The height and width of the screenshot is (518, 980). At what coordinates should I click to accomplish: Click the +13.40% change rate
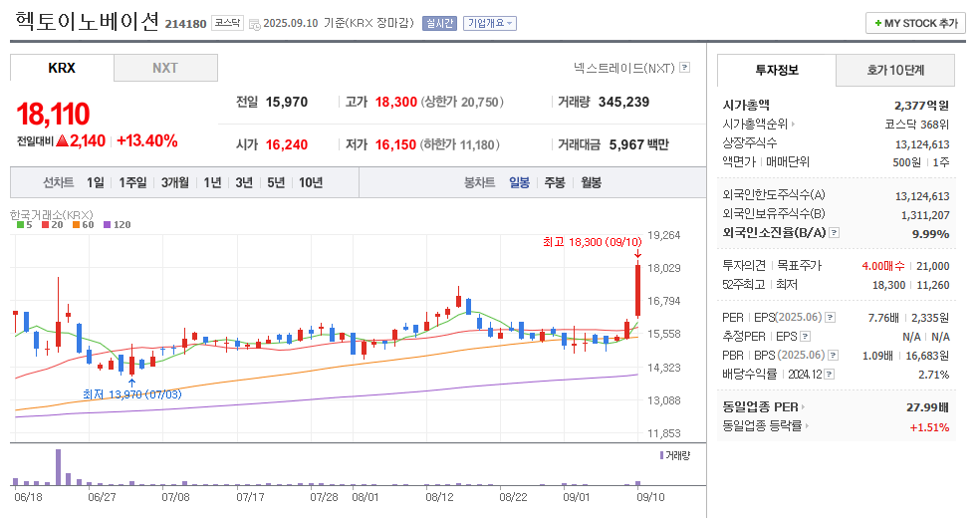[x=146, y=140]
